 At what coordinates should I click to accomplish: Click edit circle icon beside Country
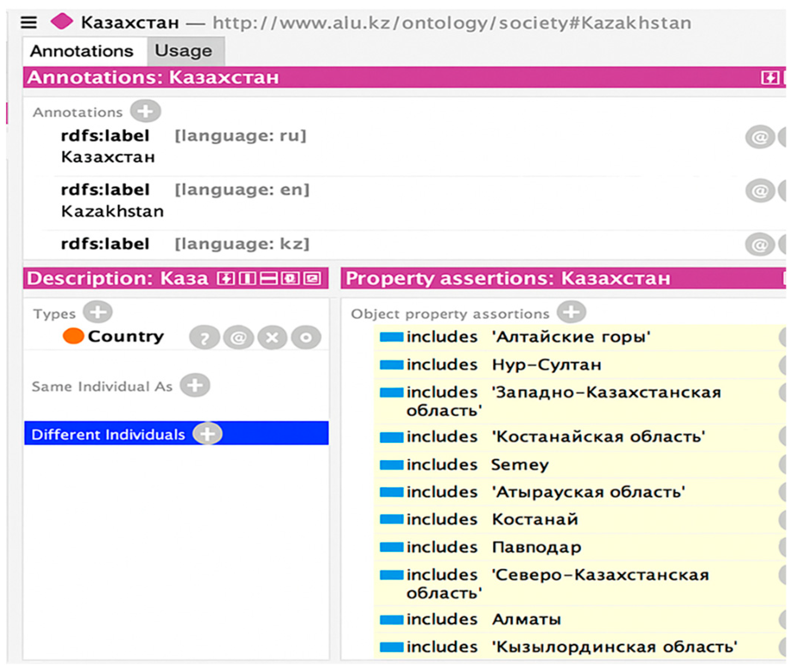(306, 337)
